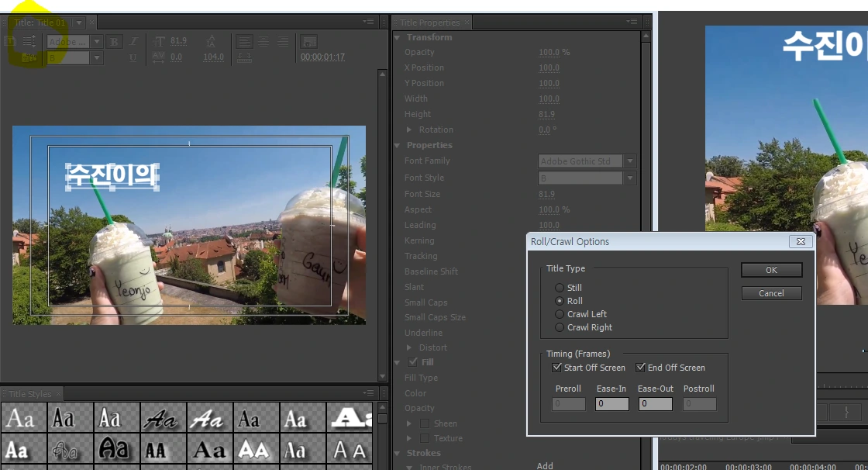Viewport: 868px width, 470px height.
Task: Switch to the Title: Title 01 tab
Action: point(40,22)
